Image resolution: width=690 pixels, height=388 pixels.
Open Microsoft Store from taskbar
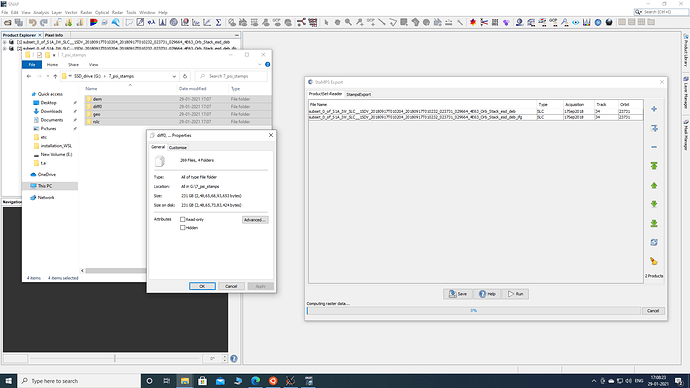pos(202,381)
